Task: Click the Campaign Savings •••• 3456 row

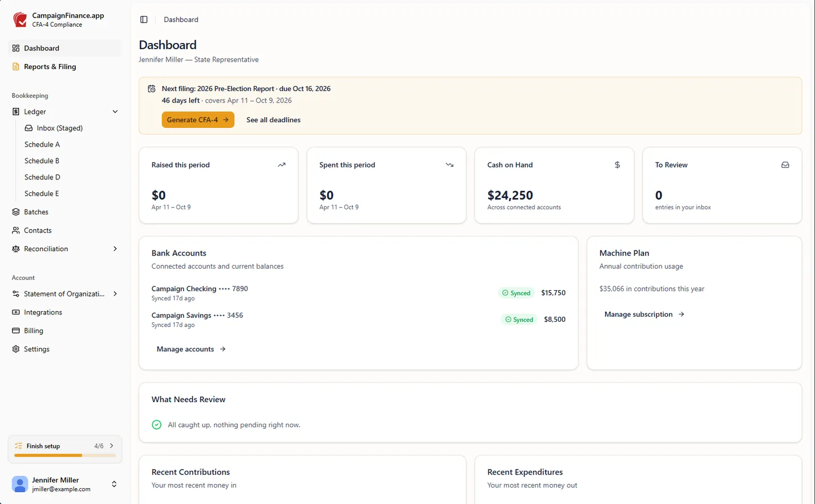Action: 358,320
